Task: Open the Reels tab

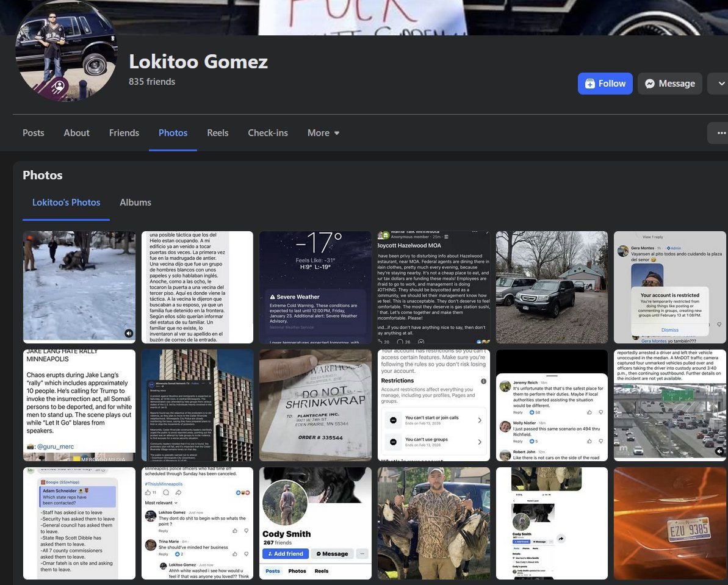Action: (x=218, y=133)
